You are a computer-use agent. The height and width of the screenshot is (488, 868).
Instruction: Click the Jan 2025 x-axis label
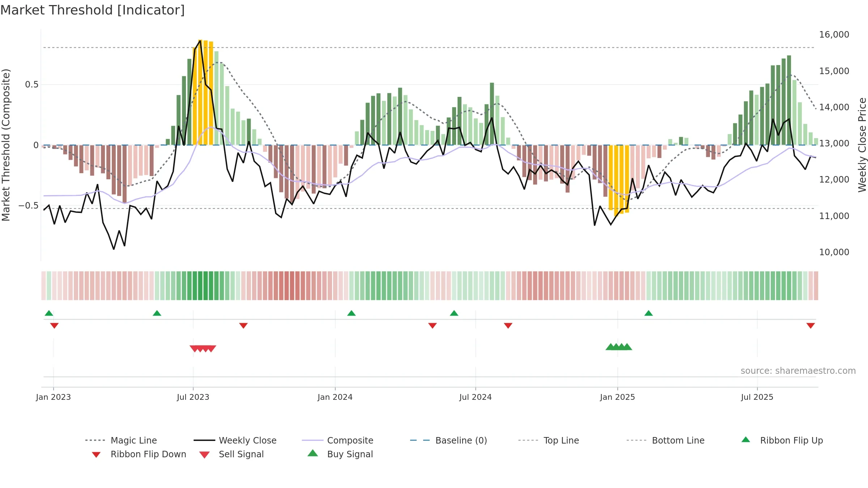coord(618,397)
